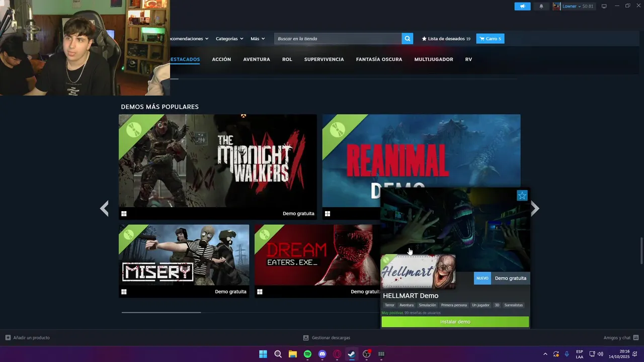The height and width of the screenshot is (362, 644).
Task: Select the Acción tab
Action: (x=221, y=59)
